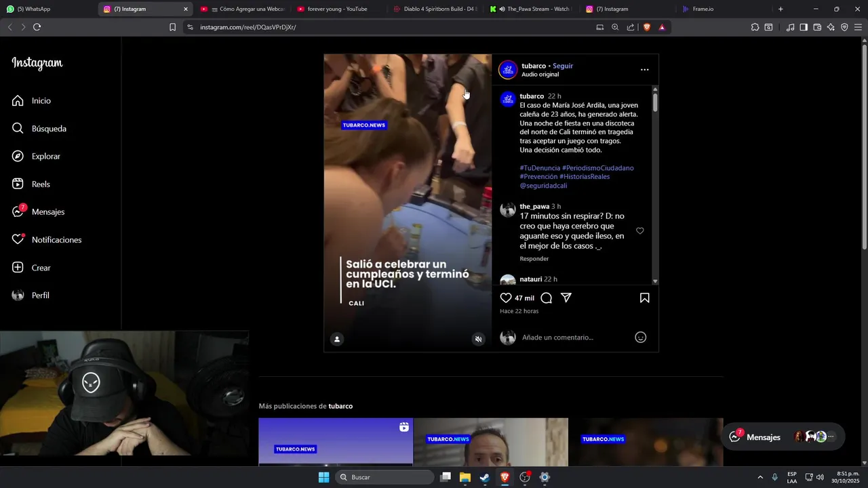
Task: Switch to the Frame.io tab
Action: click(x=722, y=9)
